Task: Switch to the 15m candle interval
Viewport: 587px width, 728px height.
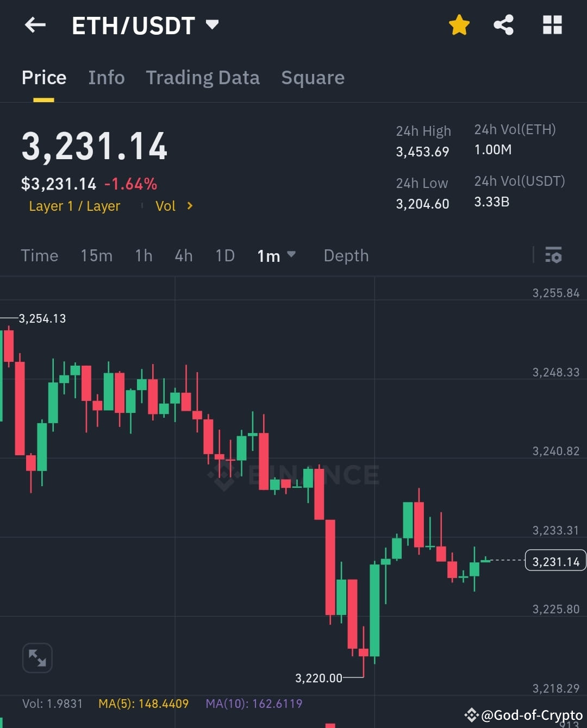Action: pos(96,255)
